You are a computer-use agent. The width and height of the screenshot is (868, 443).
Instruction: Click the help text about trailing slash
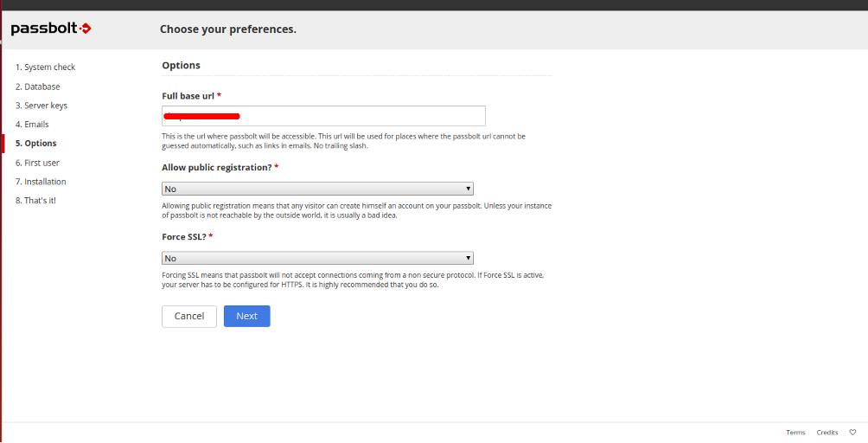(344, 141)
